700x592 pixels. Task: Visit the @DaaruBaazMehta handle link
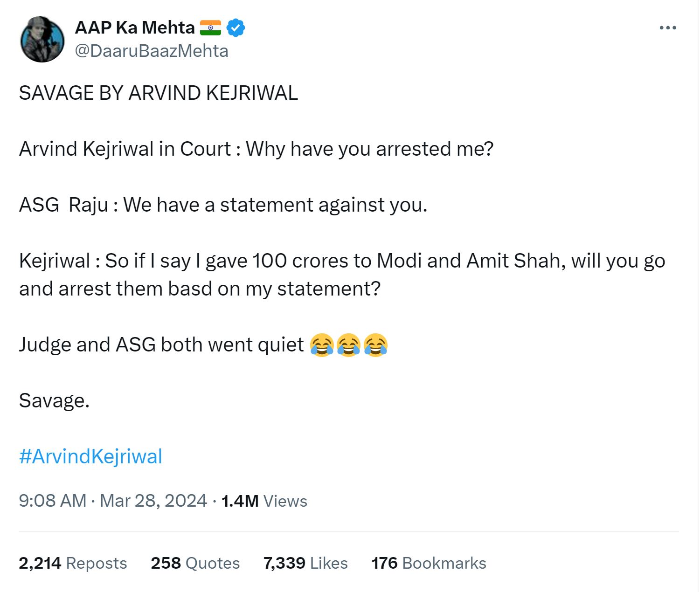pyautogui.click(x=152, y=51)
